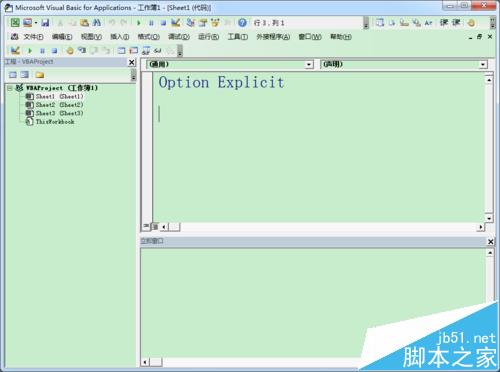Toggle Folders in project panel

[x=40, y=75]
